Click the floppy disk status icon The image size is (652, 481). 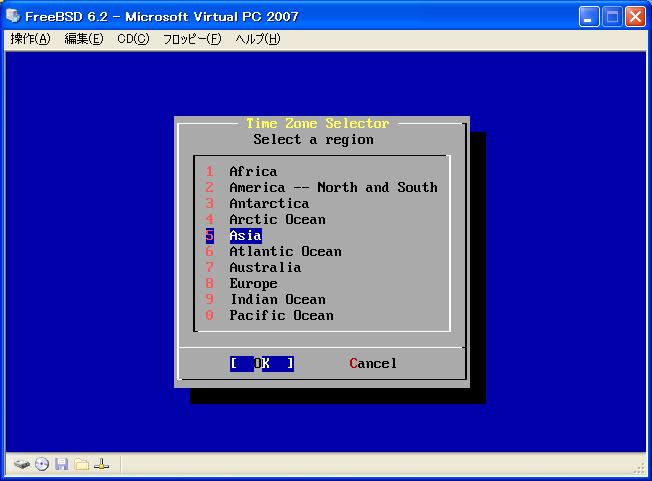pos(62,464)
